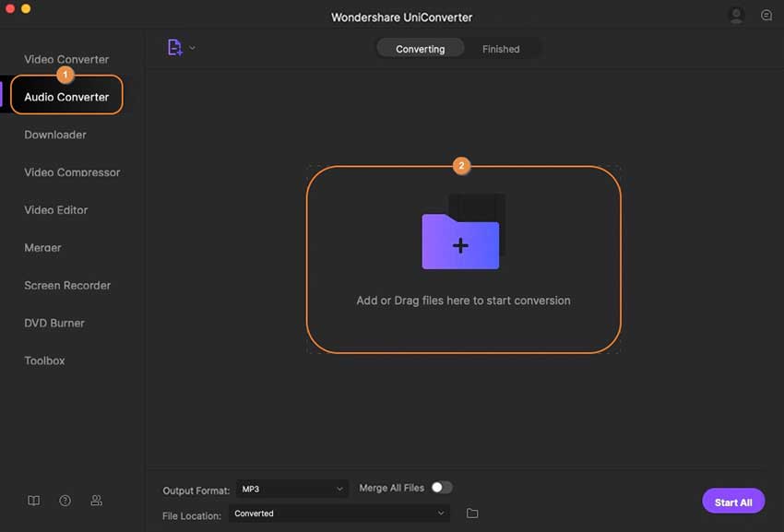Select Video Converter in sidebar
This screenshot has height=532, width=784.
click(66, 59)
